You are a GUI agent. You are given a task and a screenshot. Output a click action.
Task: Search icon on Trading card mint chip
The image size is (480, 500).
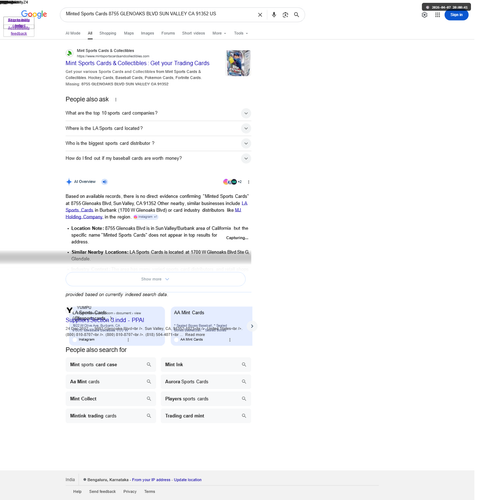coord(244,416)
